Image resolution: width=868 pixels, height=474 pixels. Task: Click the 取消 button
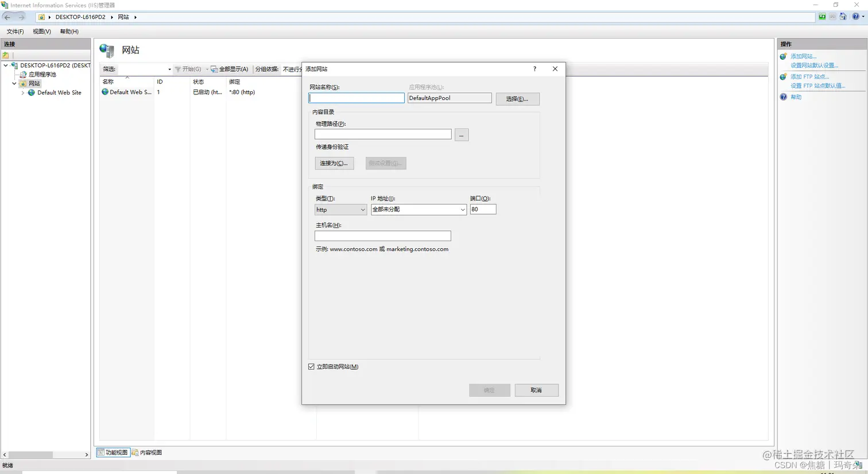tap(536, 390)
